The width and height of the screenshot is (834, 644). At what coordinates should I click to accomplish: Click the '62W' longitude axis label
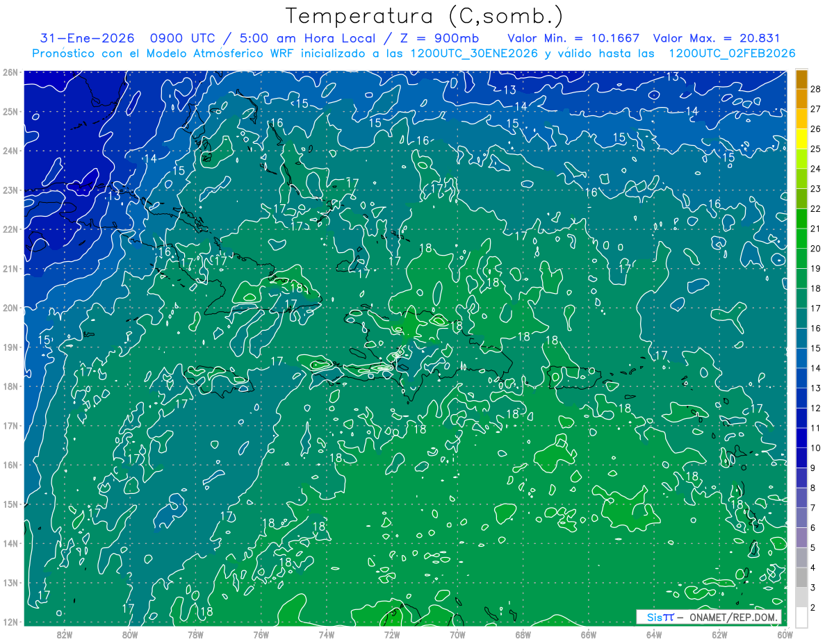719,634
